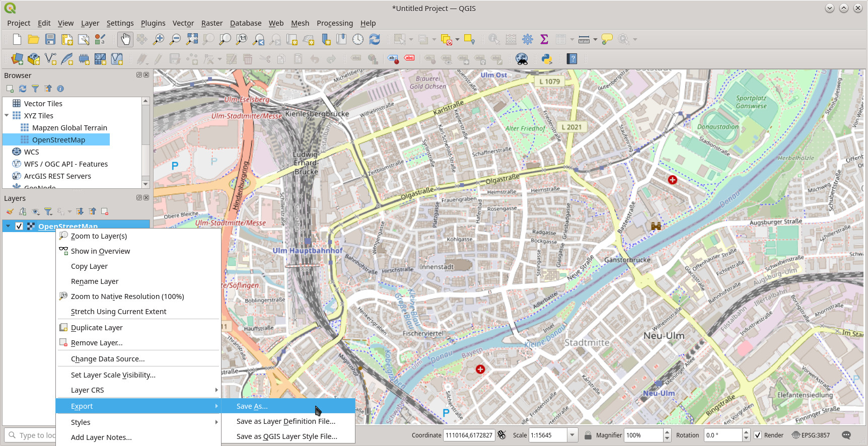The width and height of the screenshot is (868, 446).
Task: Click Expand All icon in Layers panel
Action: pos(80,211)
